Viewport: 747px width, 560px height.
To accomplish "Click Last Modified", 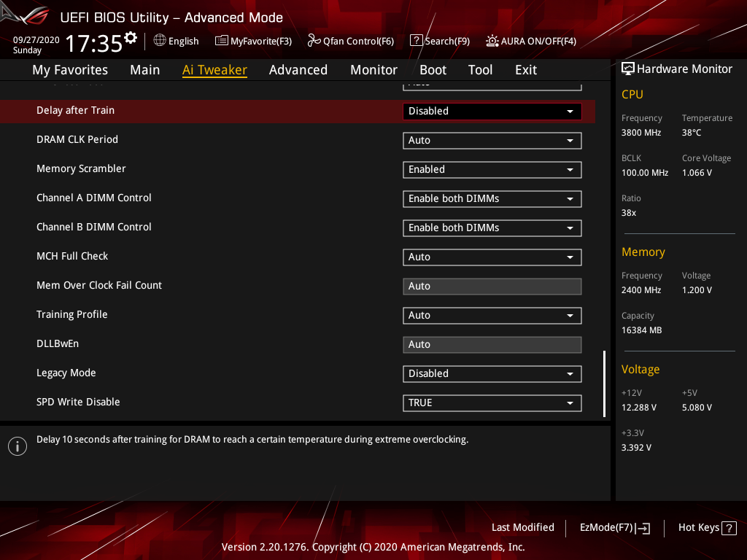I will click(x=522, y=528).
